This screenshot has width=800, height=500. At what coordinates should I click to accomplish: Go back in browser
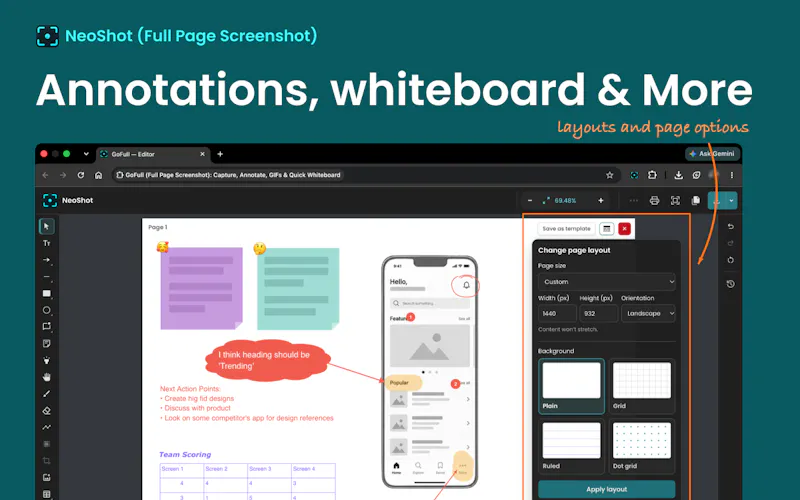point(45,175)
